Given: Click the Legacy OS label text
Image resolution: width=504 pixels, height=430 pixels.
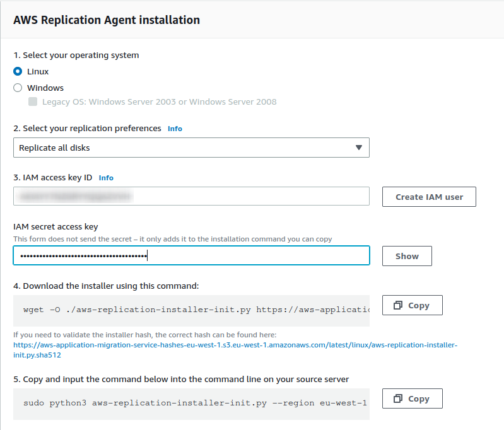Looking at the screenshot, I should click(x=159, y=102).
